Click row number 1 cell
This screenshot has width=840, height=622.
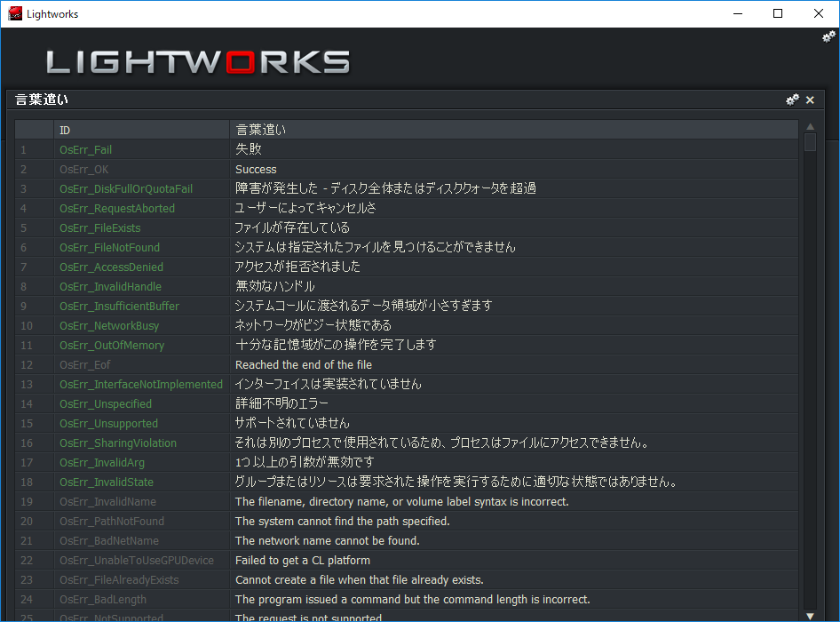point(35,149)
